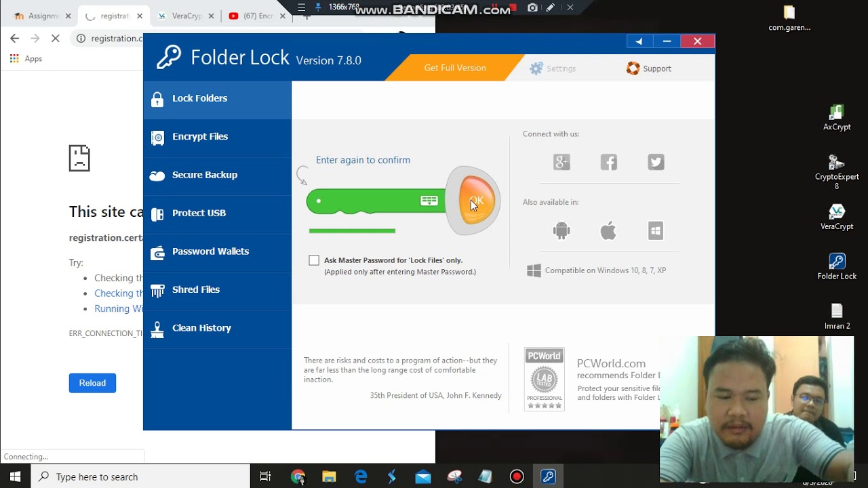Switch to the Assignment Chrome tab
The image size is (868, 488).
click(42, 16)
